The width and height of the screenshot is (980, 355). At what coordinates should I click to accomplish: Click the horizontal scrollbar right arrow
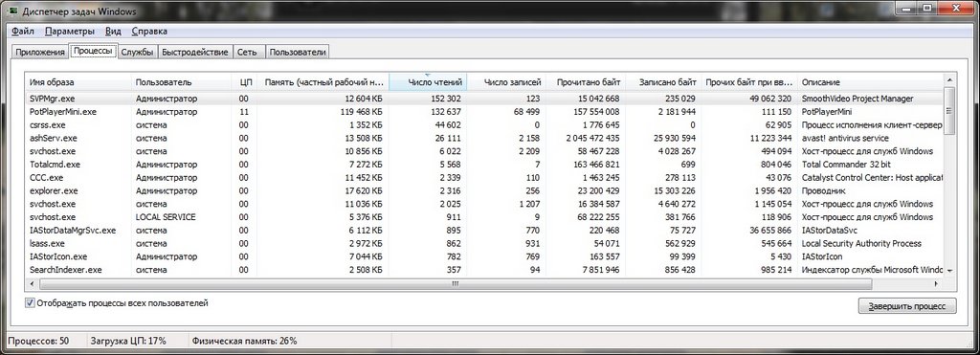936,284
